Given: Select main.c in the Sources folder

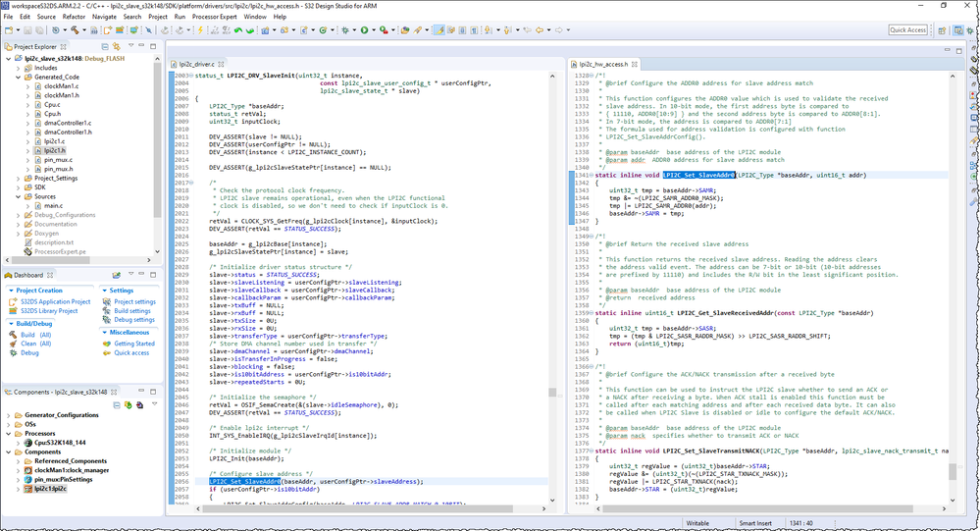Looking at the screenshot, I should (53, 205).
